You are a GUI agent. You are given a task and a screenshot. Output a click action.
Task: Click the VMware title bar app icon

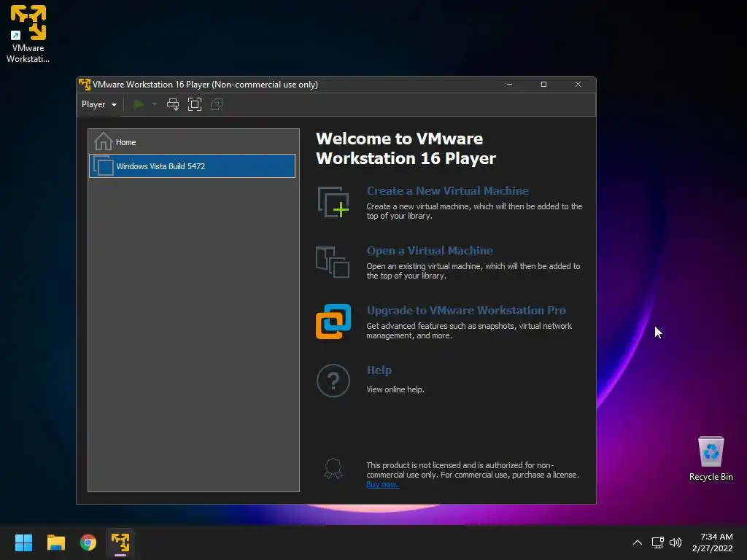[85, 85]
